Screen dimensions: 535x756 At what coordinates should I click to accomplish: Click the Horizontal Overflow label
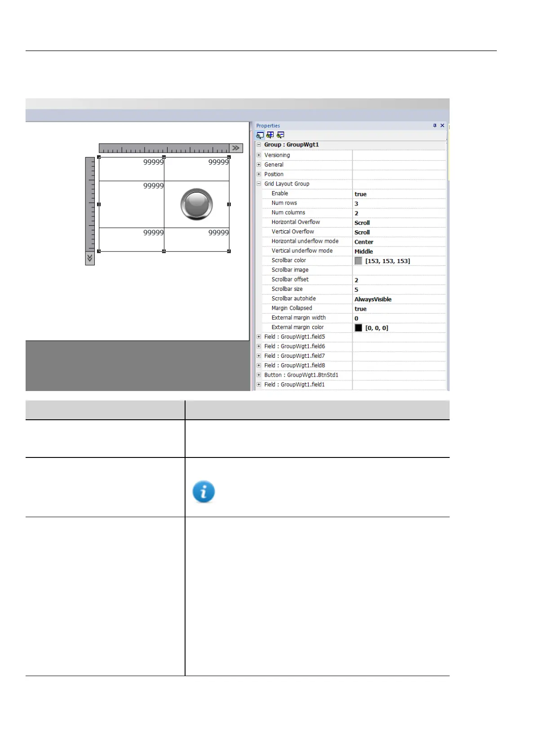[x=296, y=222]
